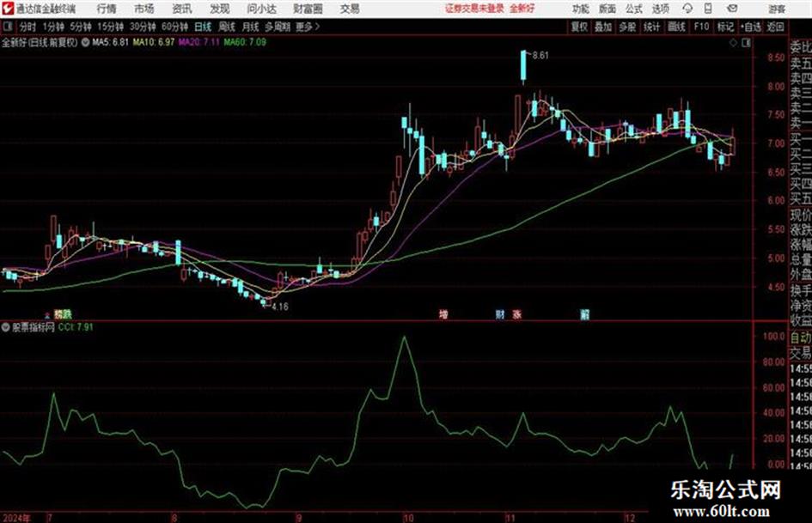The image size is (812, 523).
Task: Click the 8.50 price axis label
Action: pos(776,58)
